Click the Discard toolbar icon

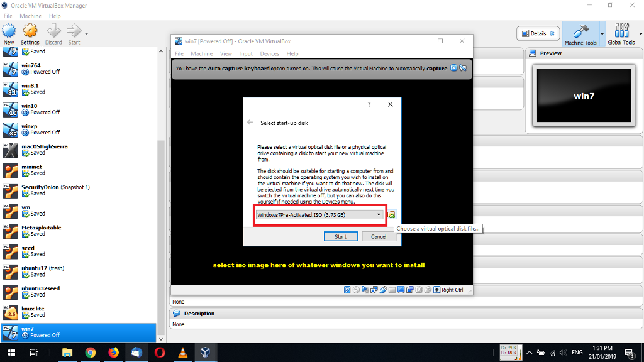(x=53, y=34)
